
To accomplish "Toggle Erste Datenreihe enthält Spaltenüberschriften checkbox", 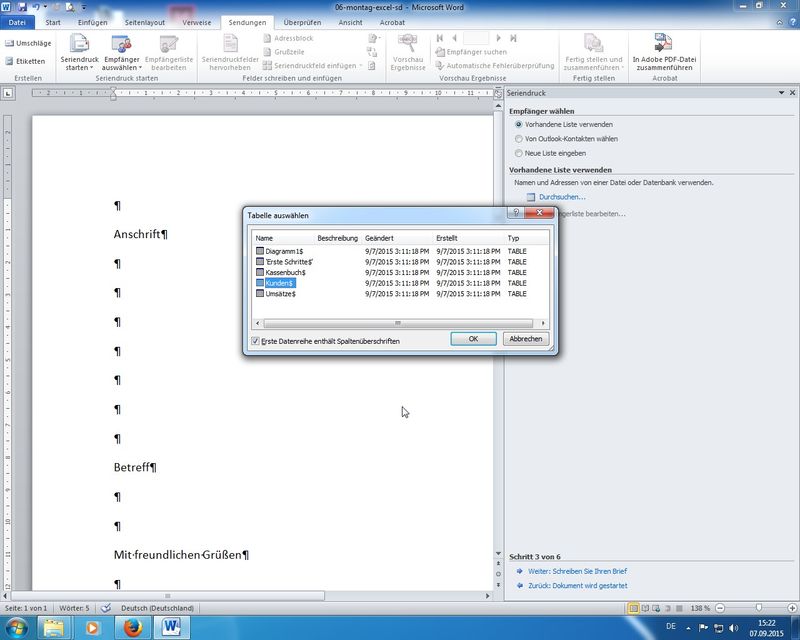I will tap(255, 341).
